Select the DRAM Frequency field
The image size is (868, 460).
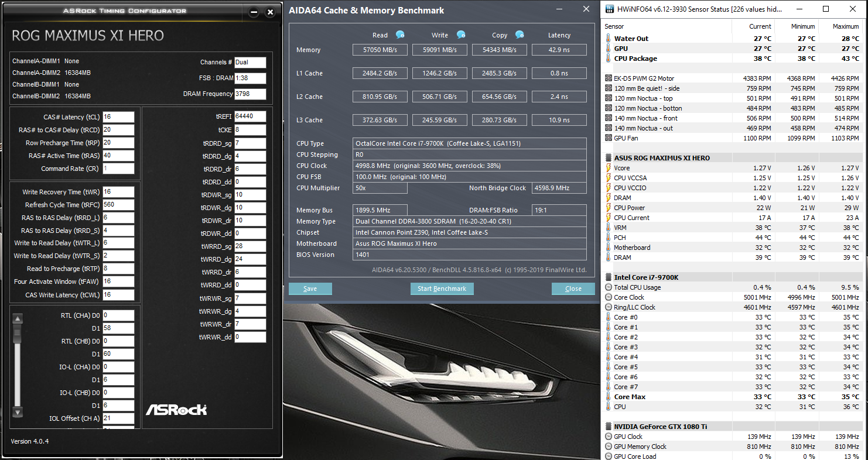[x=250, y=94]
